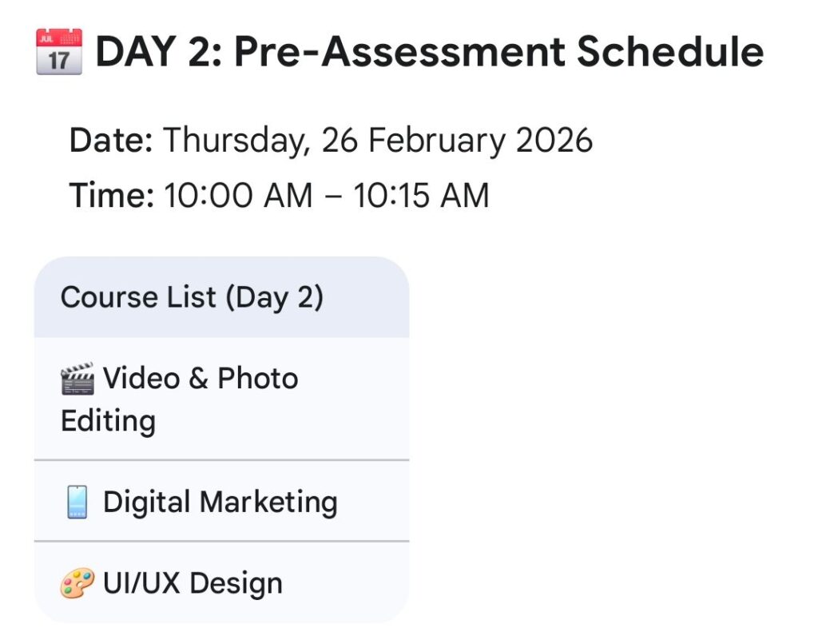
Task: Click the bold "Time:" label
Action: 111,196
